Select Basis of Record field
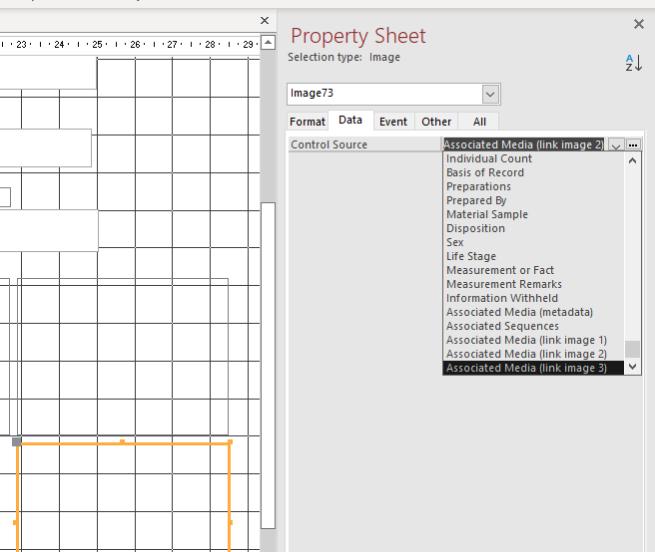This screenshot has height=552, width=655. pyautogui.click(x=533, y=173)
